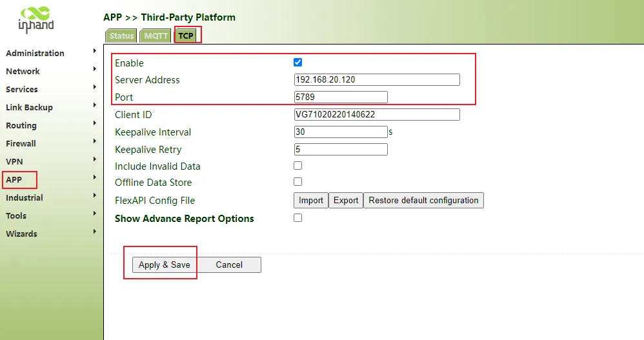Click the Keepalive Interval input field
The image size is (644, 340).
[341, 132]
